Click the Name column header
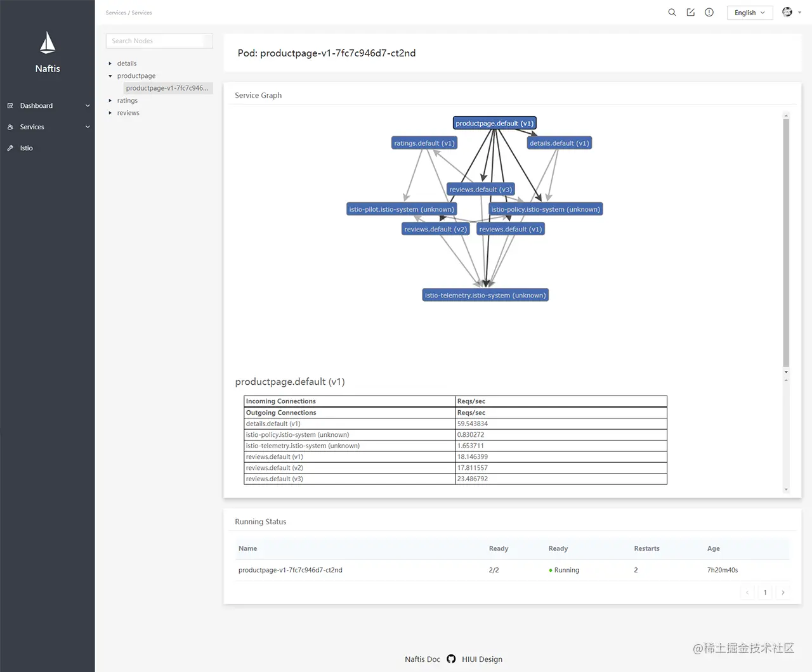Screen dimensions: 812x672 click(247, 548)
